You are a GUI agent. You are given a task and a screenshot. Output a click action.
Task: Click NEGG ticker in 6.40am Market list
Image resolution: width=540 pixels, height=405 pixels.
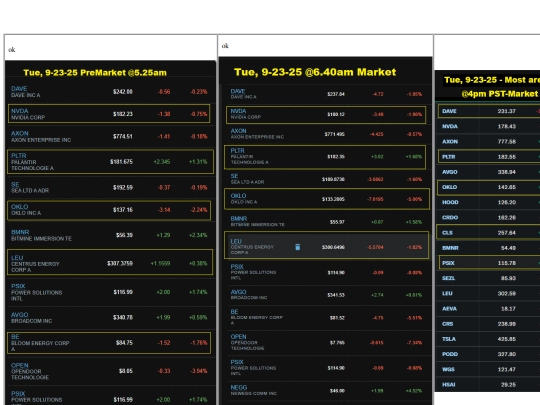click(238, 387)
